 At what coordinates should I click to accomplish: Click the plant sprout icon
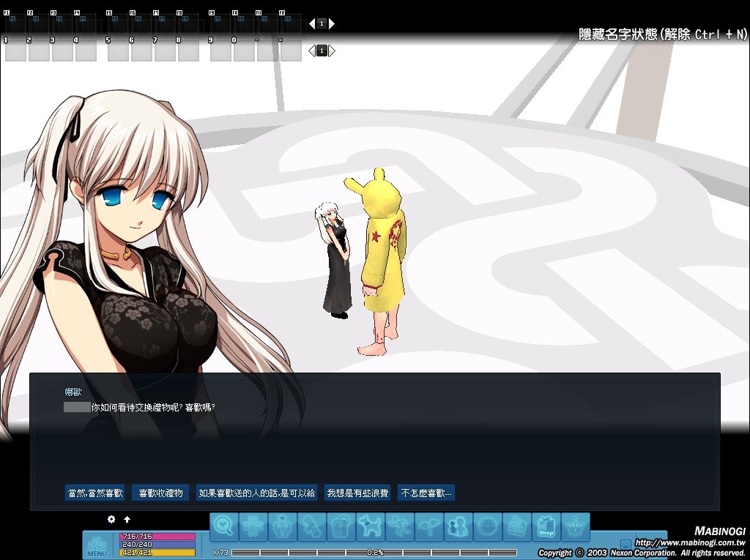428,526
